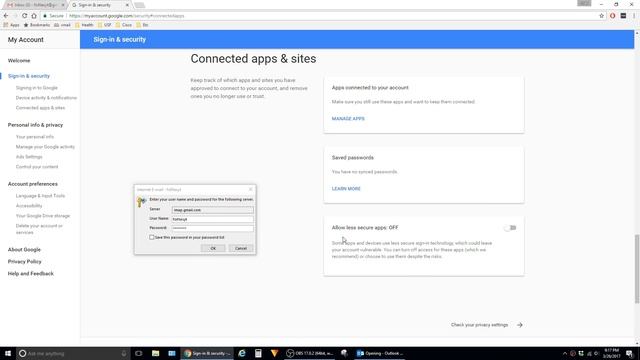Reload the page with the refresh icon
Viewport: 640px width, 360px height.
24,16
